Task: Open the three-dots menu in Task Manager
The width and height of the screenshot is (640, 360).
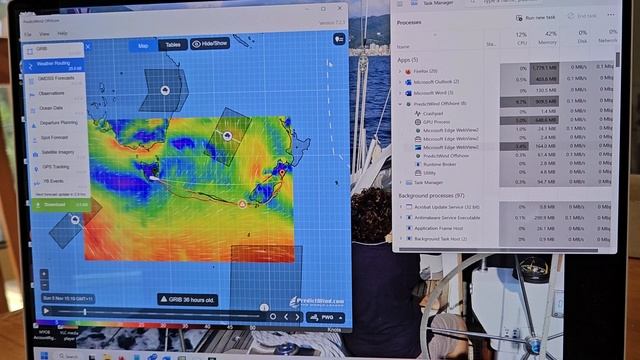Action: pyautogui.click(x=611, y=15)
